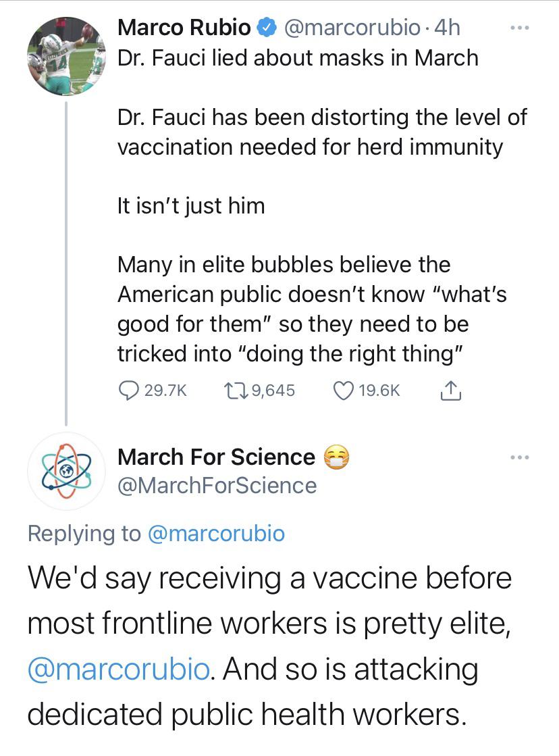Open Rubio's tweet about Dr. Fauci and masks
This screenshot has width=559, height=756.
click(x=297, y=58)
